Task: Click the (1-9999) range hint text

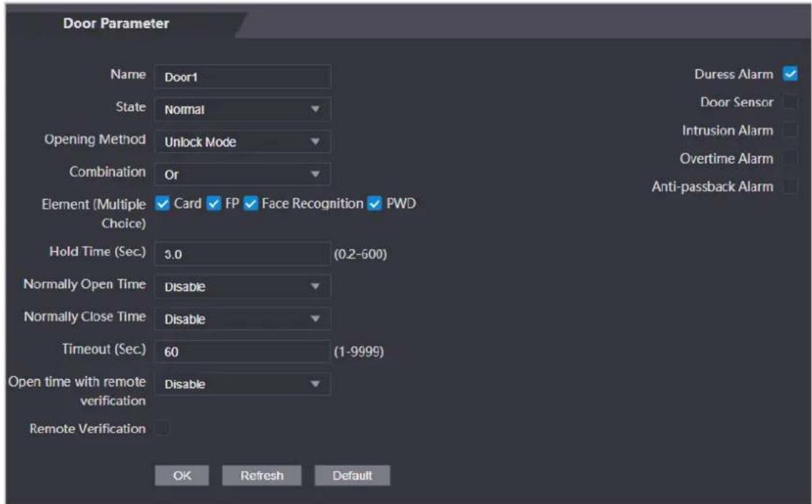Action: click(x=359, y=352)
